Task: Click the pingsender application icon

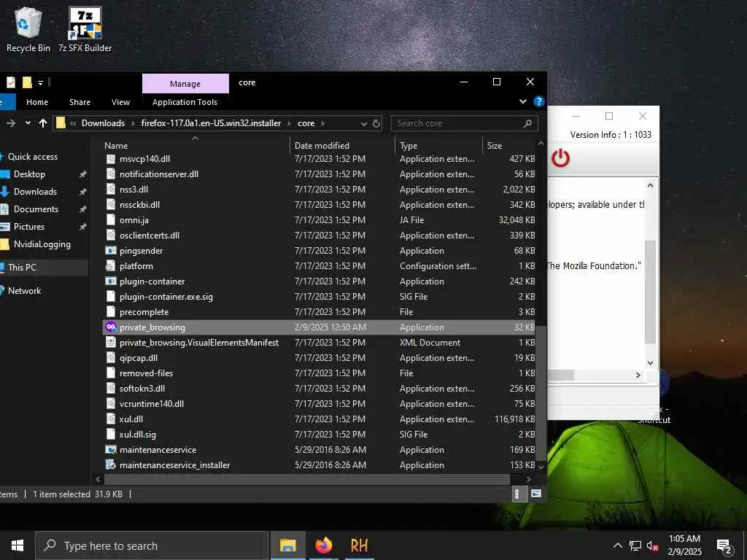Action: point(111,251)
